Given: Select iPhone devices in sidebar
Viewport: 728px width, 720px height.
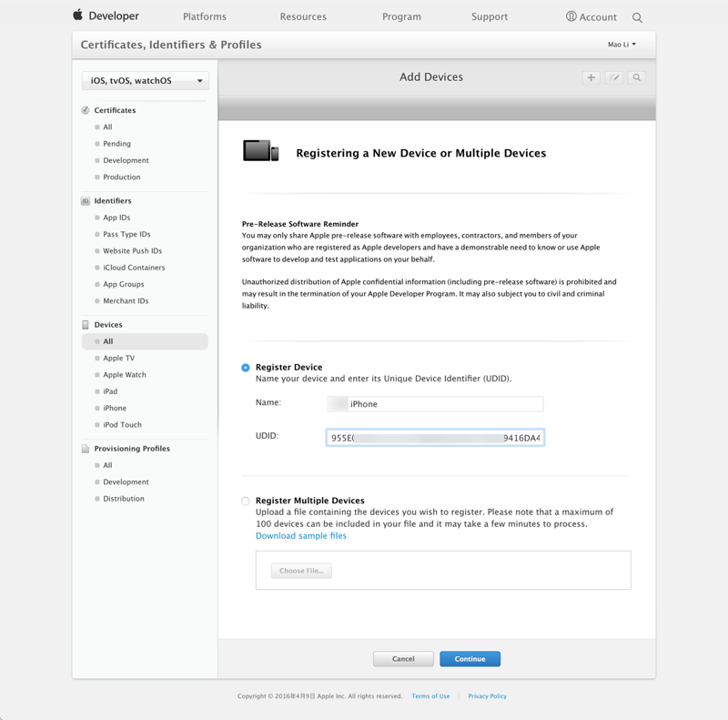Looking at the screenshot, I should pos(115,409).
